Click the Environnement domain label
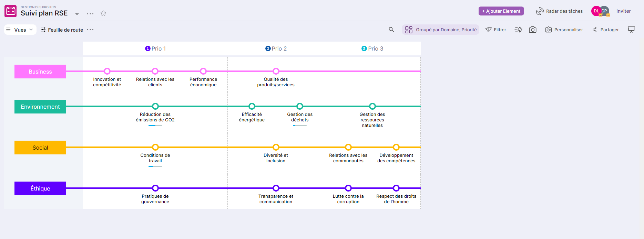 coord(40,107)
